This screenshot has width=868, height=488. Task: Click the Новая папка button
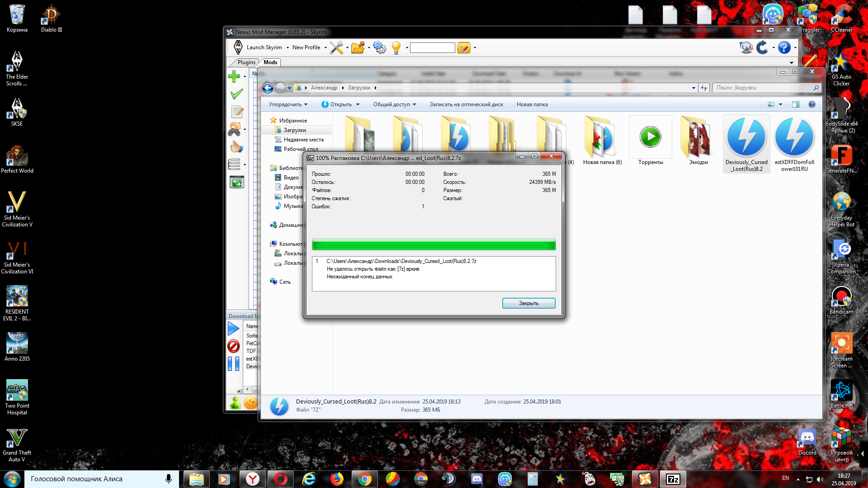532,104
